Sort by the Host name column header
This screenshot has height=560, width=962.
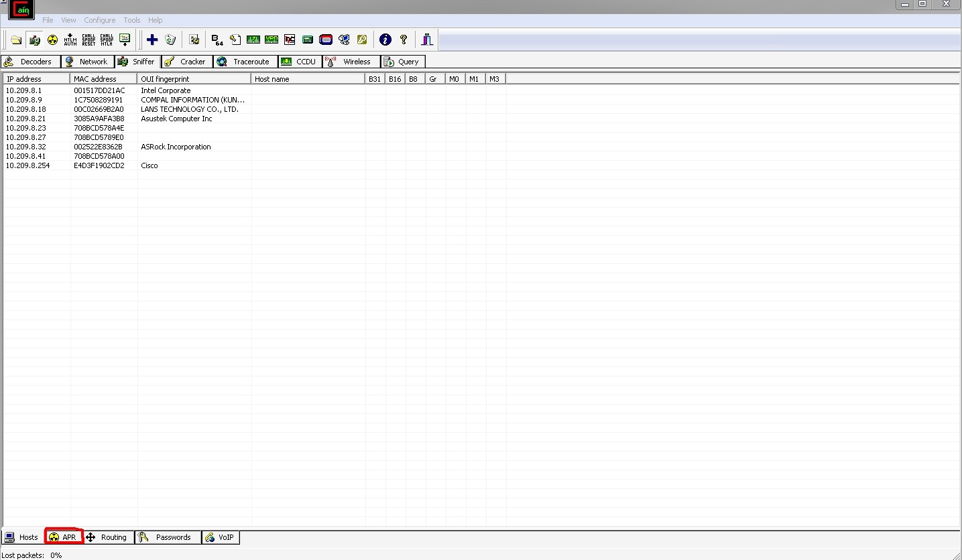308,79
